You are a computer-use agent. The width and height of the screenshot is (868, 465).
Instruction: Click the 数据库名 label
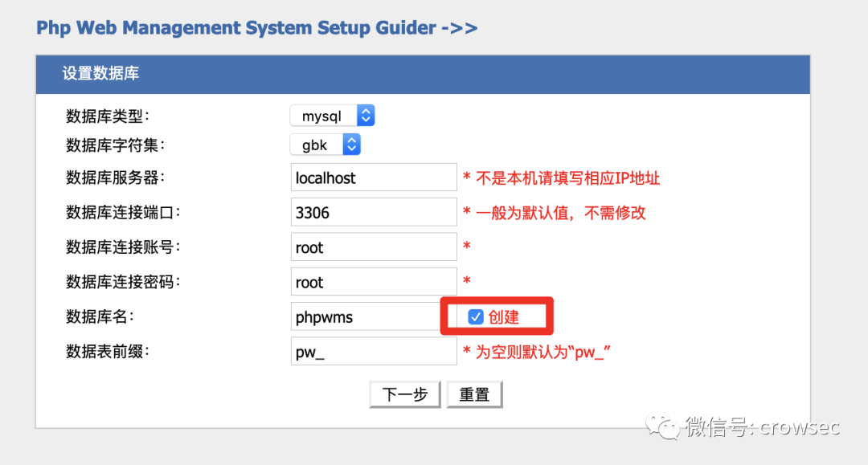(x=100, y=316)
